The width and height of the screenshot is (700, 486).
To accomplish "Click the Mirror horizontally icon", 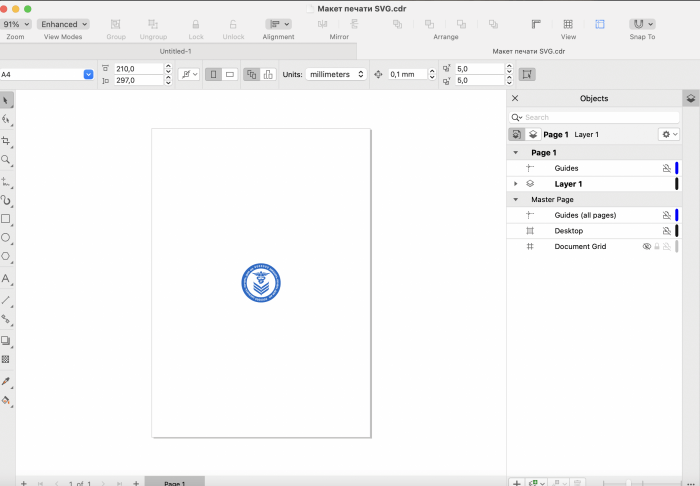I will point(322,24).
